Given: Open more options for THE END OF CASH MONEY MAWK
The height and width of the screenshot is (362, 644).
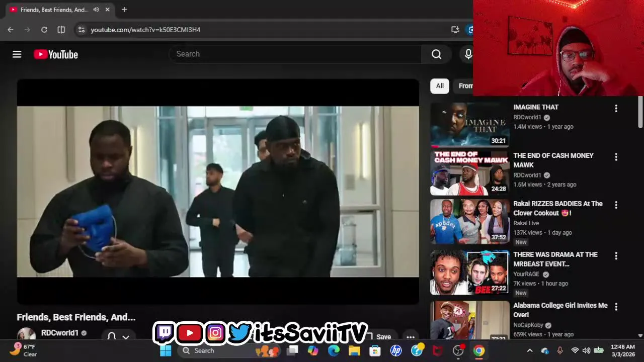Looking at the screenshot, I should click(616, 157).
